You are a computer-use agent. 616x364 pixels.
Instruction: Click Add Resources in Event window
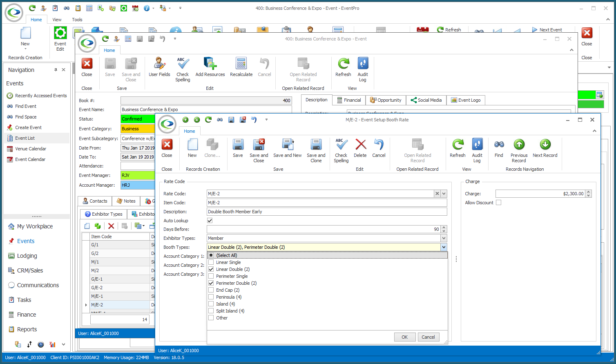coord(210,67)
